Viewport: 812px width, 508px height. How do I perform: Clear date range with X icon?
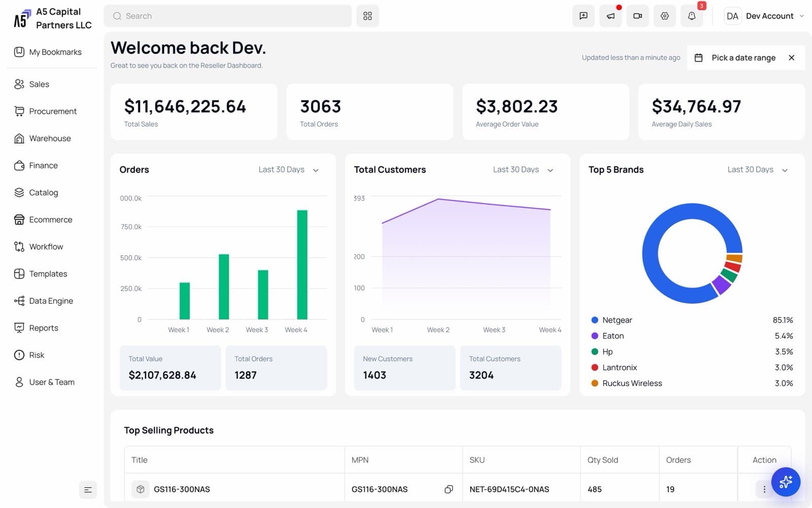click(x=791, y=57)
